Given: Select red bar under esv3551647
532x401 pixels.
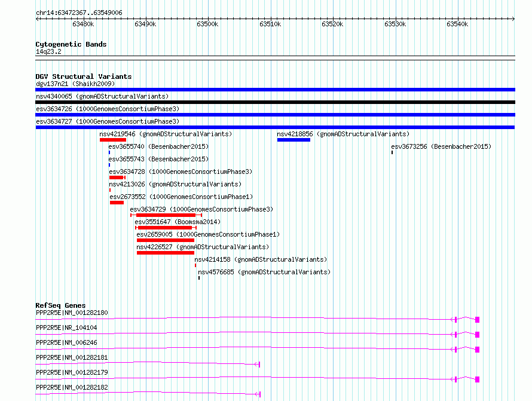Looking at the screenshot, I should pyautogui.click(x=165, y=228).
